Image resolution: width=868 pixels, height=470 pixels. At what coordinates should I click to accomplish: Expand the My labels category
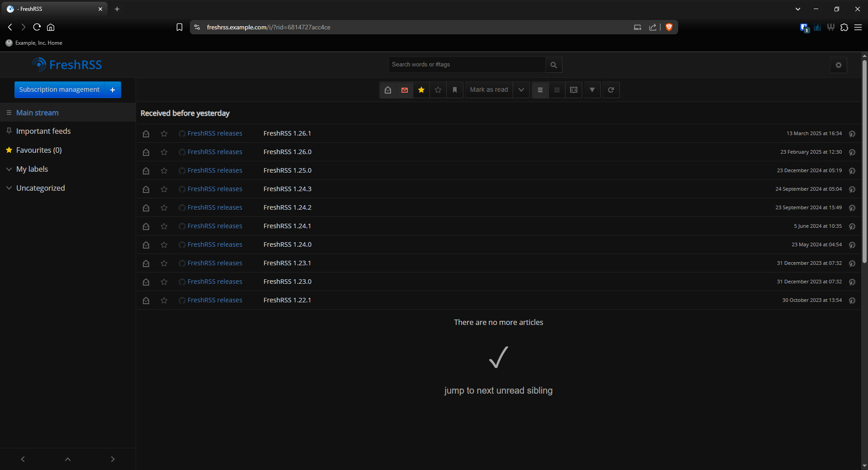click(x=9, y=169)
